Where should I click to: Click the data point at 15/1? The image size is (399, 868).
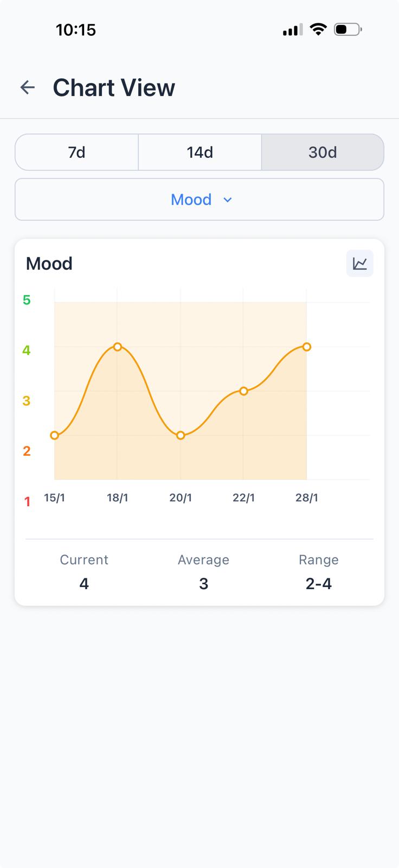click(55, 435)
